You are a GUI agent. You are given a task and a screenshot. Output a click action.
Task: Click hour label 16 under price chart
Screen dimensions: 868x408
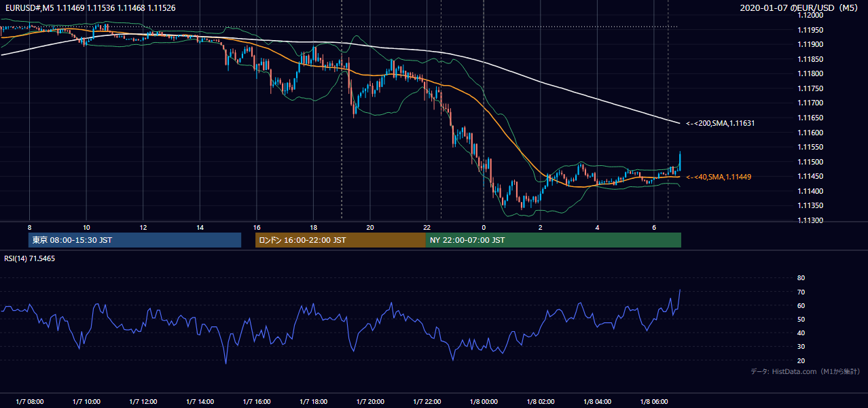tap(257, 227)
